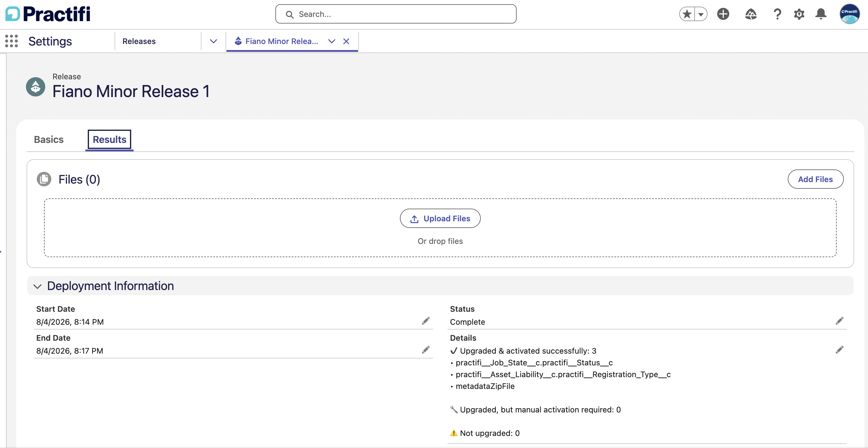868x448 pixels.
Task: Click the Status value Complete
Action: [468, 322]
